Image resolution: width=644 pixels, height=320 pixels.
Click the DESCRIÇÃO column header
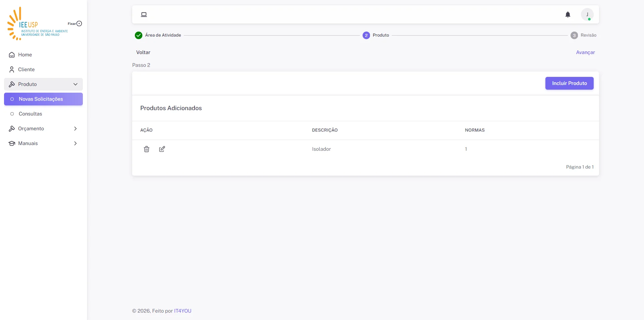tap(325, 130)
